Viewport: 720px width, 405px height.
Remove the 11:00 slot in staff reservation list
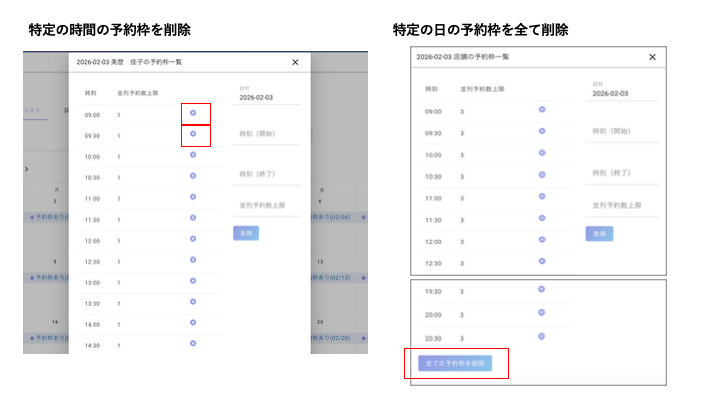point(193,197)
